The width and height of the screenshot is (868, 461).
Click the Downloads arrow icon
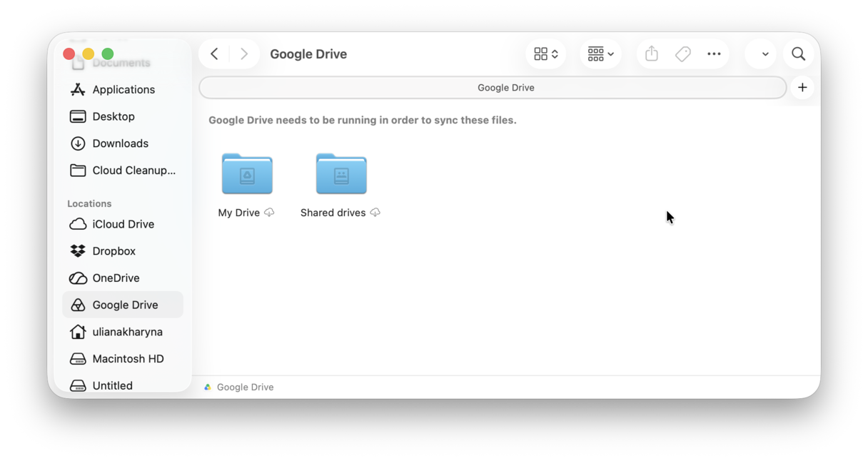coord(78,143)
